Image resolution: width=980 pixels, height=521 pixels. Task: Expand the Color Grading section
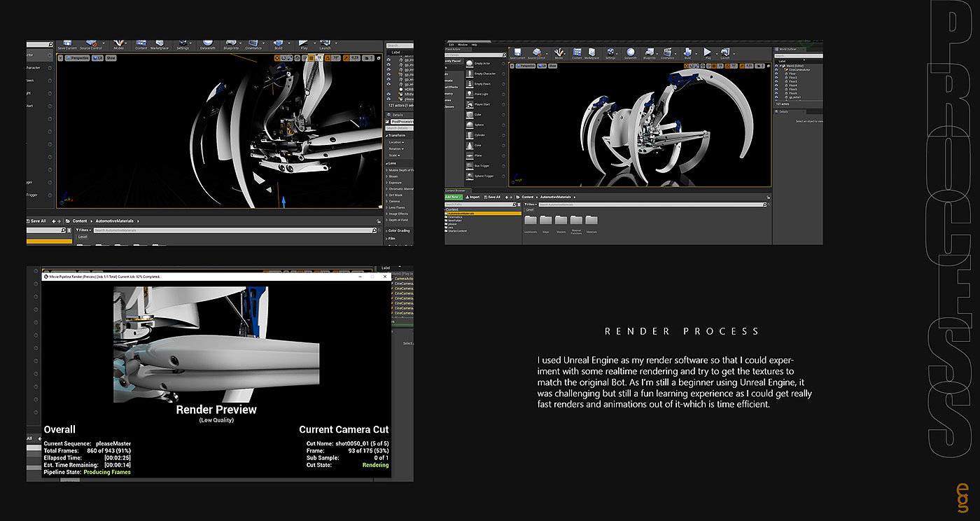click(x=398, y=230)
